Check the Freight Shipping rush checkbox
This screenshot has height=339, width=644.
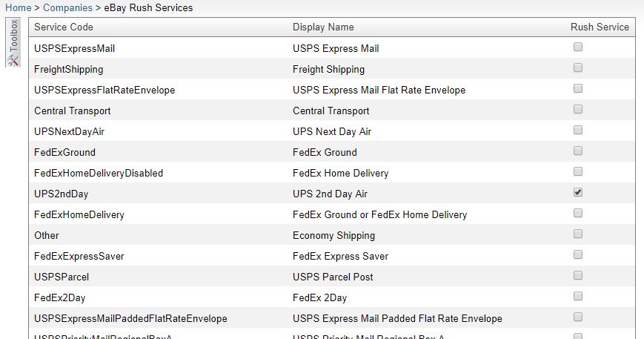(578, 68)
